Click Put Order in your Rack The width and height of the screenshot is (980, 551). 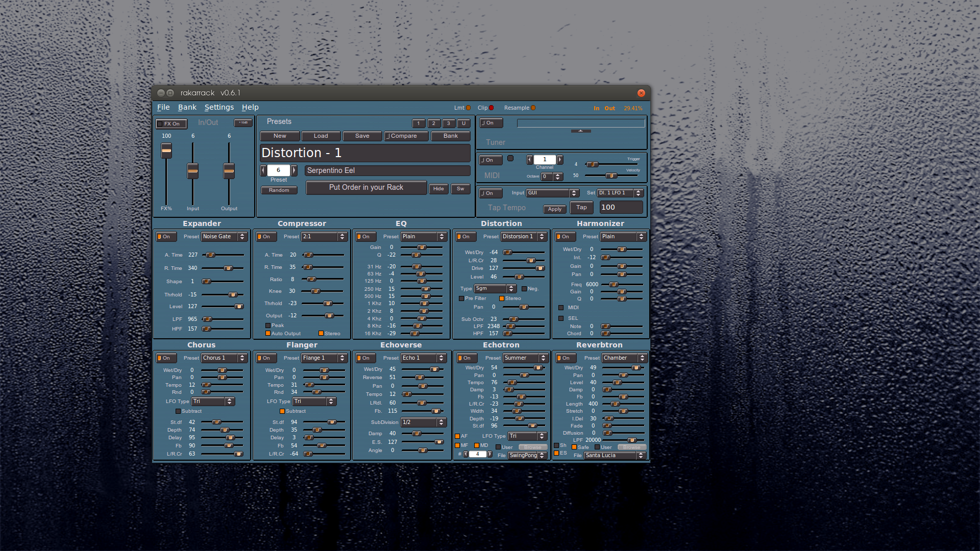point(366,187)
